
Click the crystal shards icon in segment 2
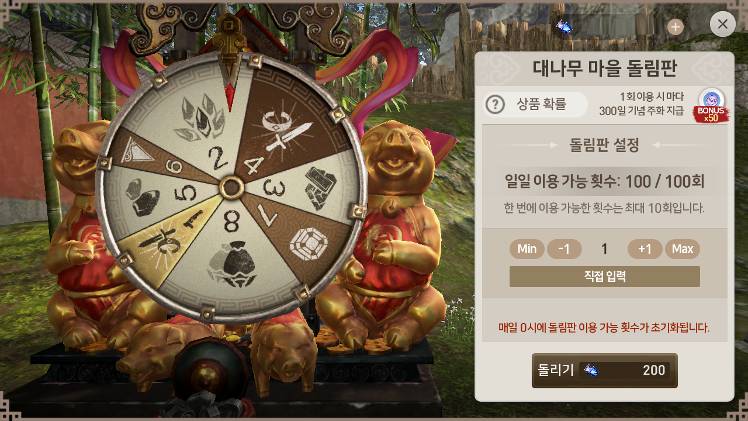(203, 118)
